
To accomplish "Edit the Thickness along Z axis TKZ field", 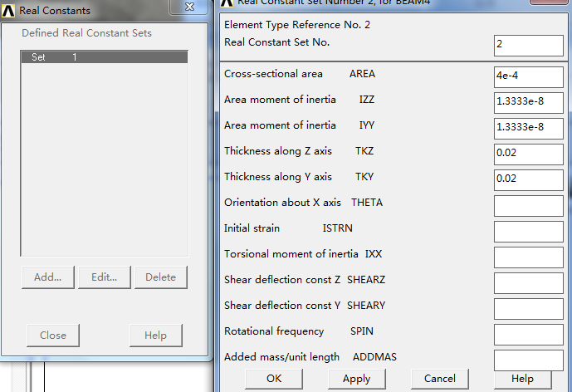I will coord(529,154).
